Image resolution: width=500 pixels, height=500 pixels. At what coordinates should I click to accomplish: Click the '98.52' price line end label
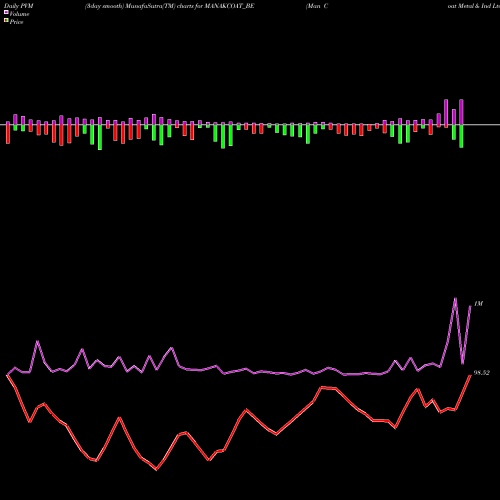[482, 373]
